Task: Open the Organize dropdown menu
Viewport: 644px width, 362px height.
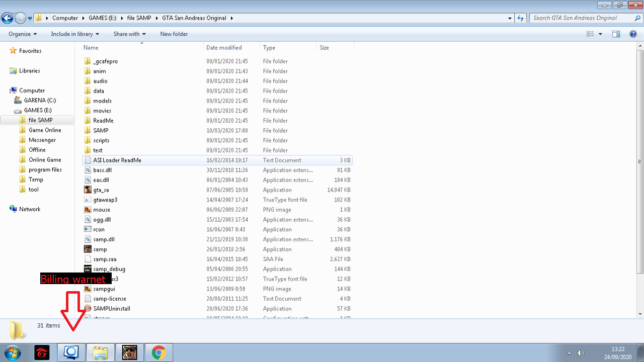Action: (x=23, y=34)
